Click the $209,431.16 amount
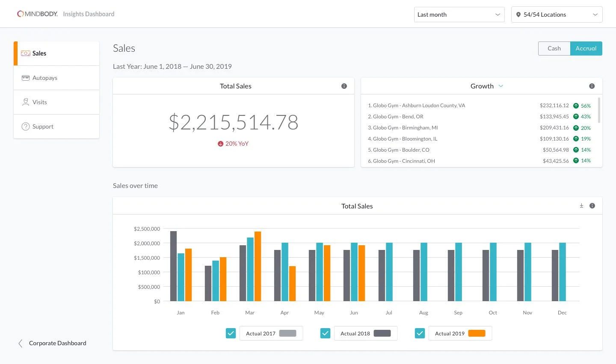The image size is (616, 364). 554,128
